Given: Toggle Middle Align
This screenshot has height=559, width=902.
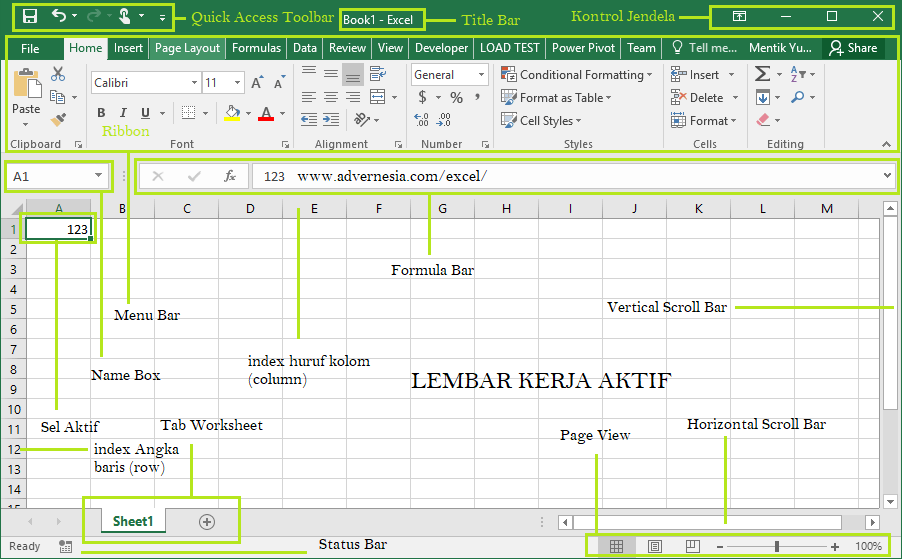Looking at the screenshot, I should 331,74.
